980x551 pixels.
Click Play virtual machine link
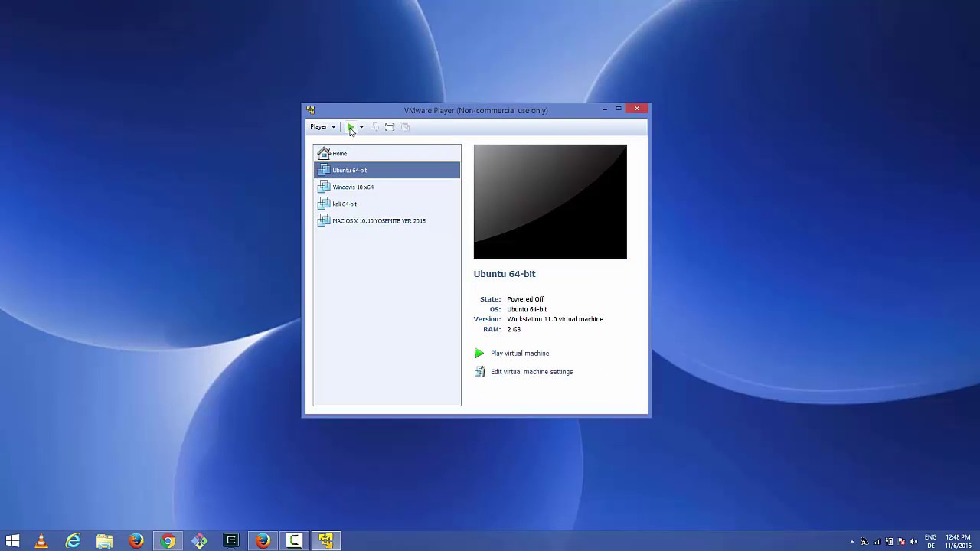(x=520, y=354)
